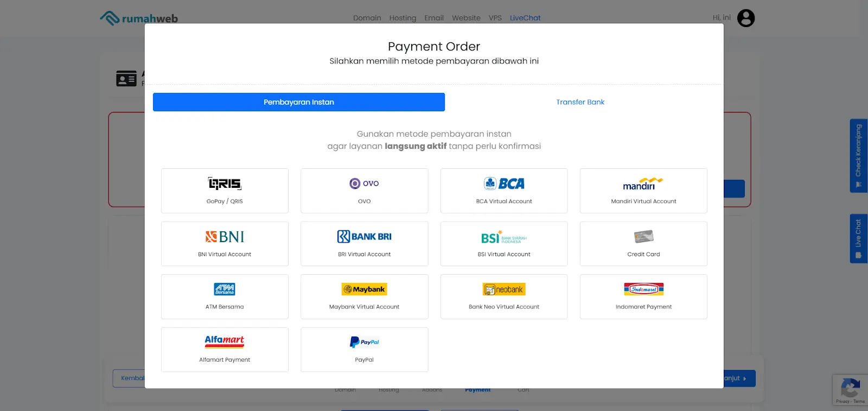
Task: Select GoPay / QRIS payment option
Action: (225, 191)
